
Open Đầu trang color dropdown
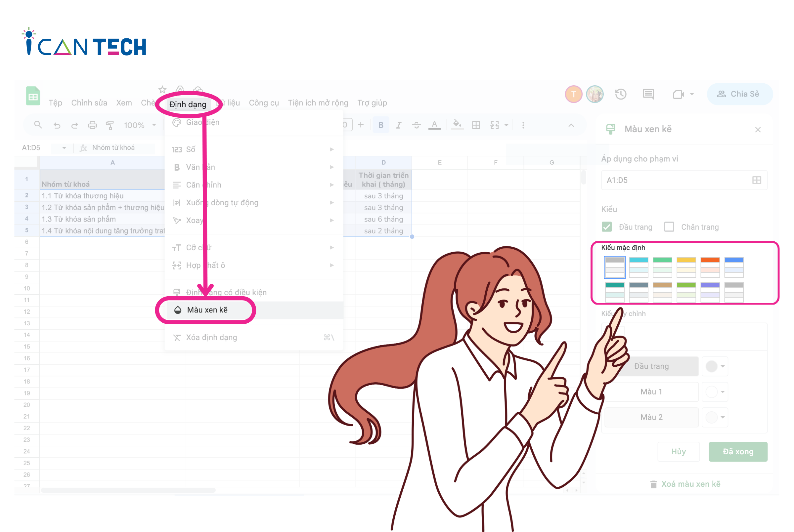coord(715,366)
